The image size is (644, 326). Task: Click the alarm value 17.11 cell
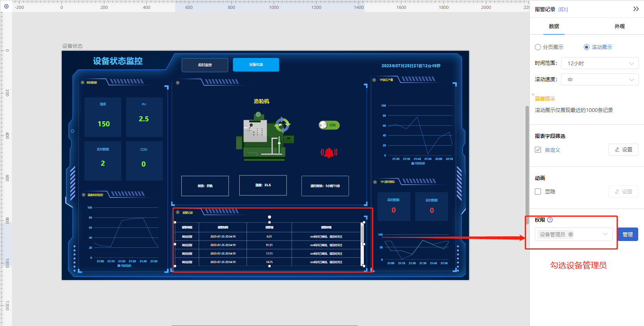click(x=269, y=253)
